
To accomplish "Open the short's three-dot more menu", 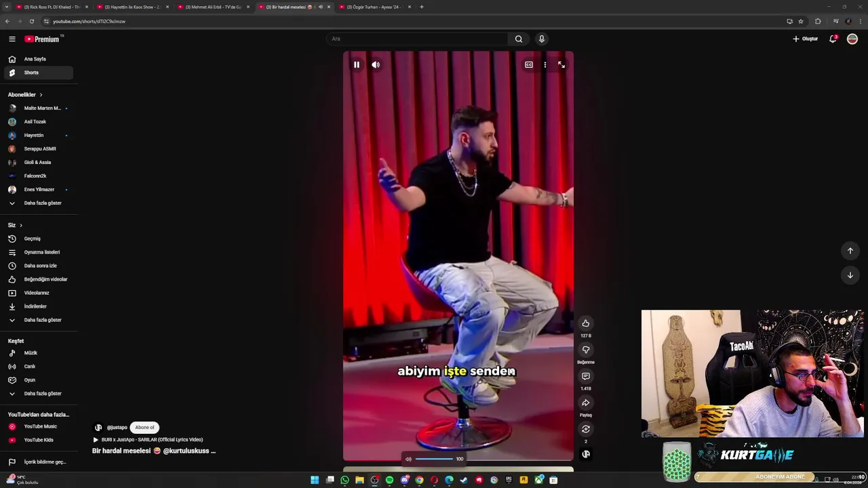I will (545, 64).
